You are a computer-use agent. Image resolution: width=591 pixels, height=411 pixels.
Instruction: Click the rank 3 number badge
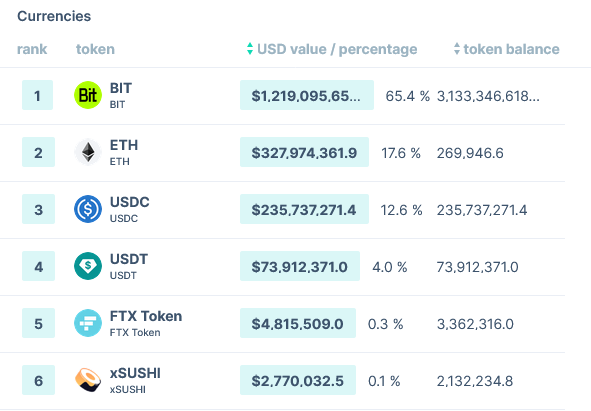tap(38, 209)
